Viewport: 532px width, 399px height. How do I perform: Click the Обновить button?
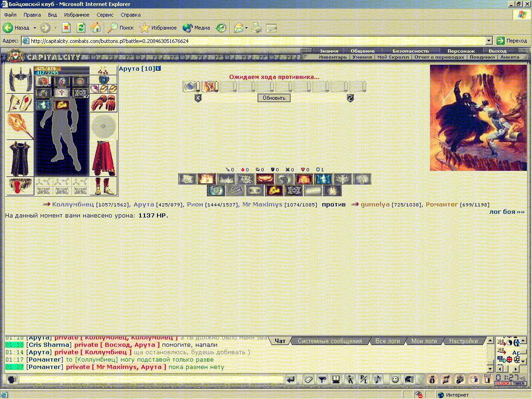coord(274,98)
